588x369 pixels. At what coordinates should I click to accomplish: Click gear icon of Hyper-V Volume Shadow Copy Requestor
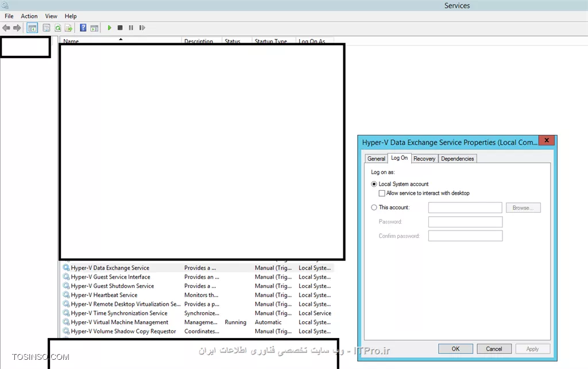(x=67, y=331)
